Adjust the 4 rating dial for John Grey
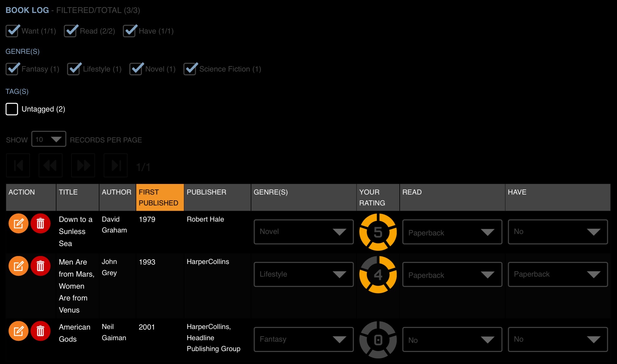The image size is (617, 364). [378, 275]
